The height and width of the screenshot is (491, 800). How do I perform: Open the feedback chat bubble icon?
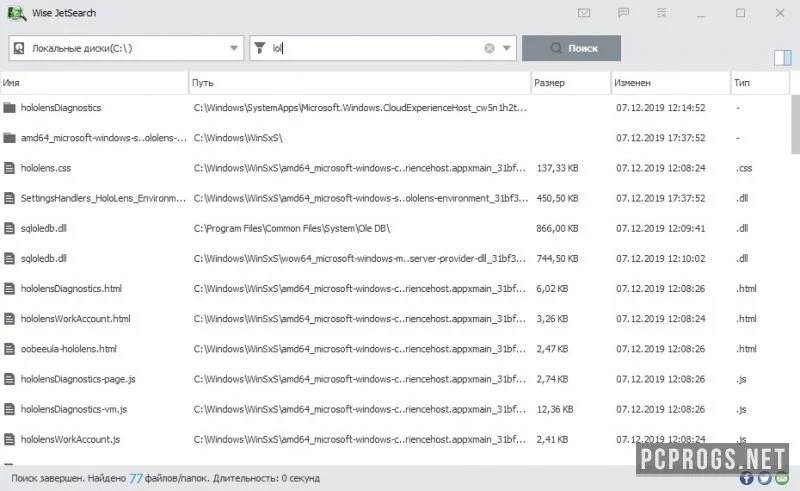[623, 13]
